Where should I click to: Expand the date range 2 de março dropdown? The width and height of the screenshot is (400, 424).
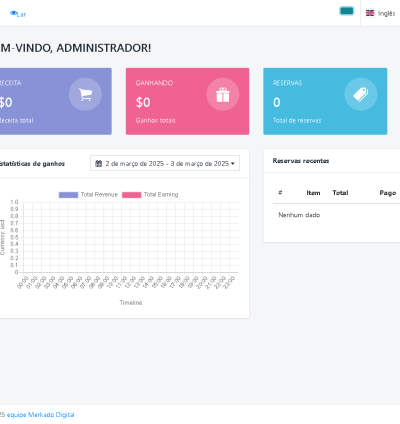click(165, 163)
